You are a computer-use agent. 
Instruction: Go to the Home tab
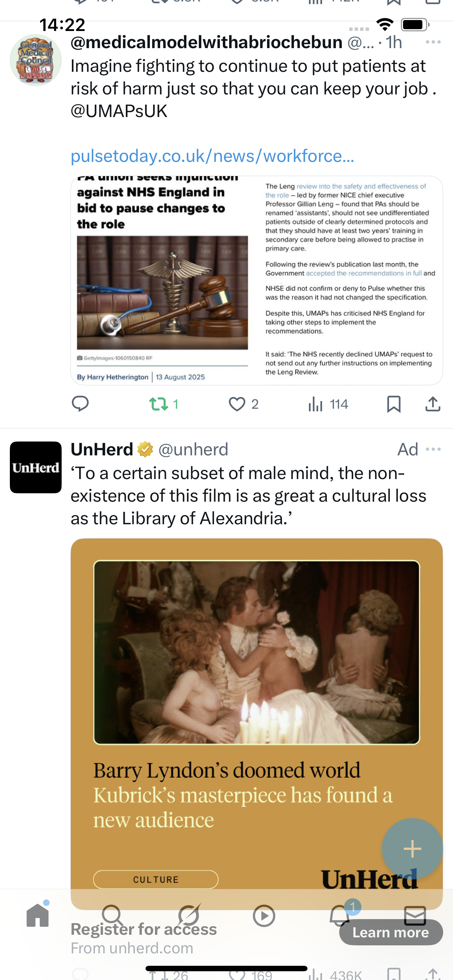pyautogui.click(x=38, y=915)
